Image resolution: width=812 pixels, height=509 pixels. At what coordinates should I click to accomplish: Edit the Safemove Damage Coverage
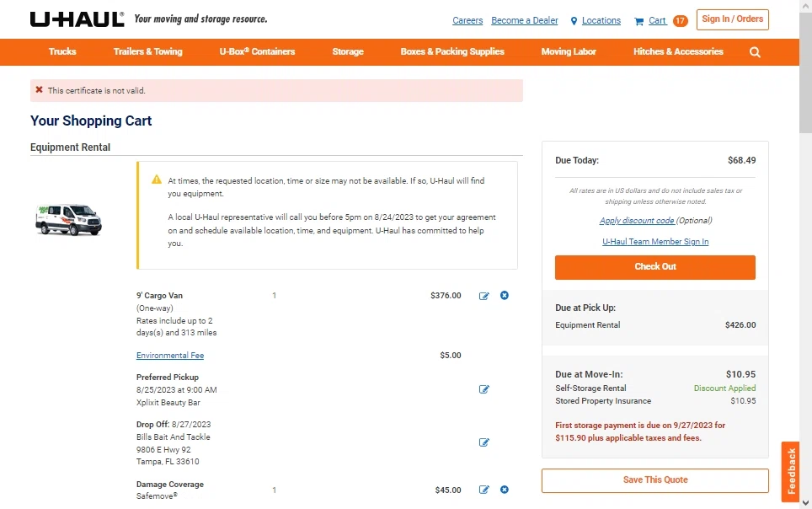point(484,490)
